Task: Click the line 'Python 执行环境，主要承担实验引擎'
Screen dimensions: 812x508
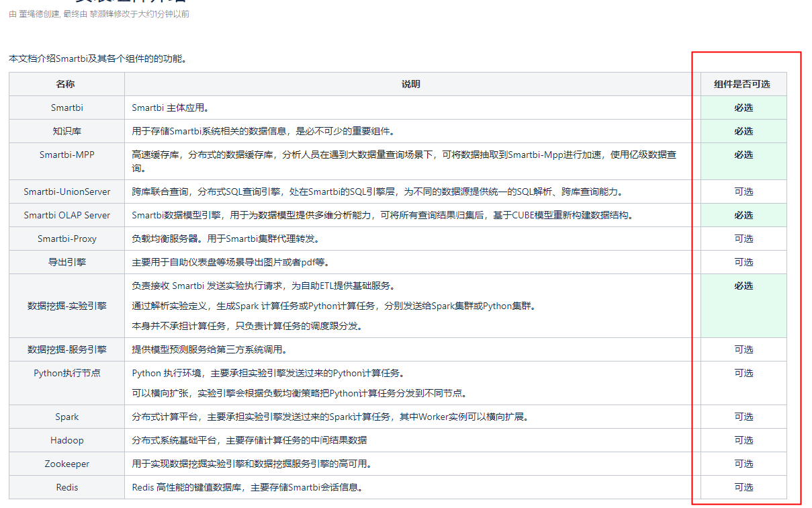Action: [268, 373]
